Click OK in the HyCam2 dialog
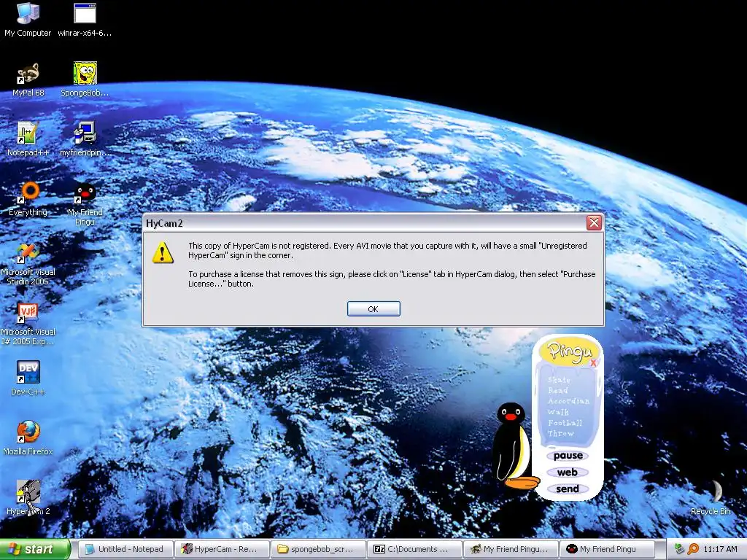This screenshot has width=747, height=560. (373, 309)
